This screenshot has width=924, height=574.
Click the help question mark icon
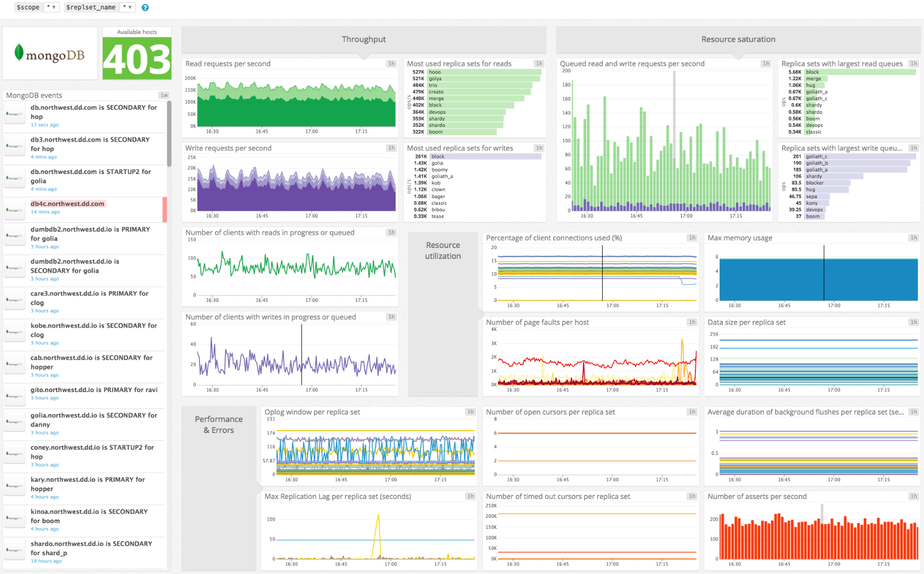[145, 7]
